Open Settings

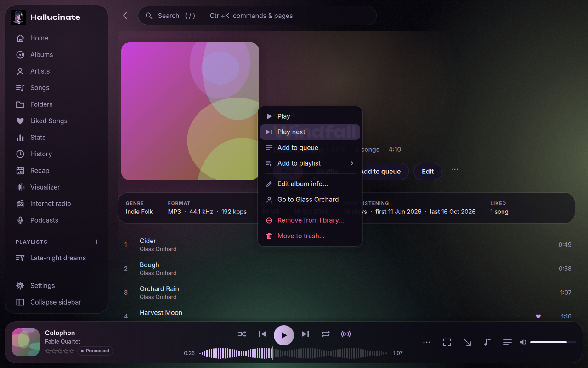pos(57,286)
